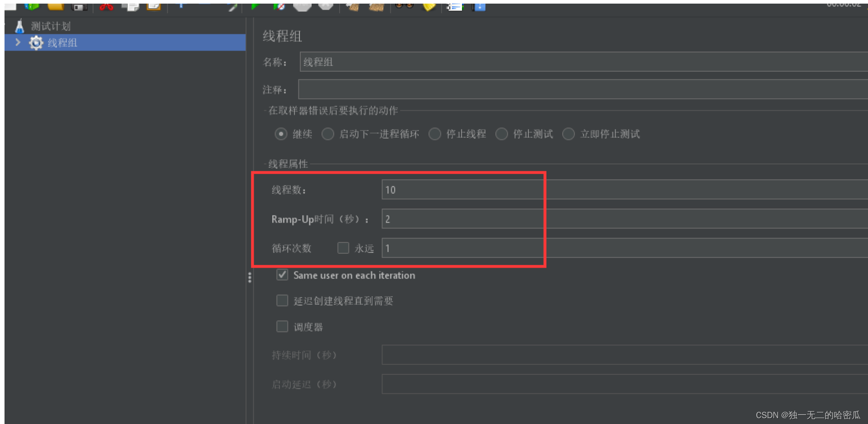
Task: Click the 持续时间（秒） field
Action: (x=625, y=355)
